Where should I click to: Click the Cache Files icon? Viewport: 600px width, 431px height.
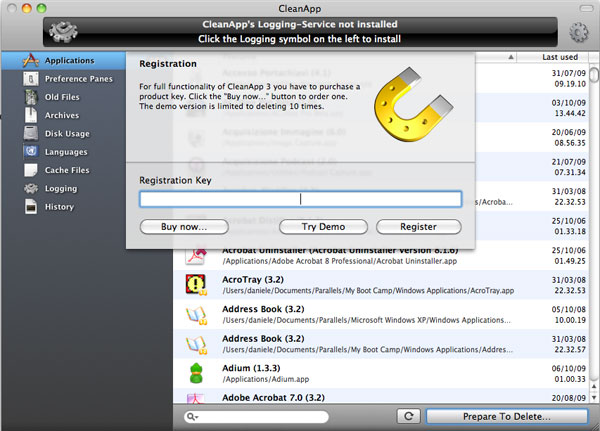[31, 170]
